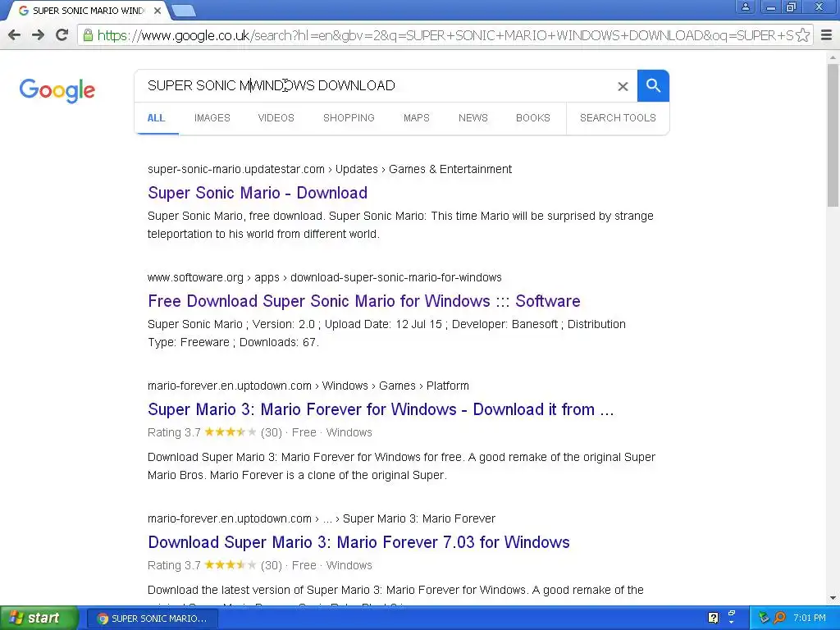Open 'Super Sonic Mario - Download' result
This screenshot has height=630, width=840.
pyautogui.click(x=258, y=193)
